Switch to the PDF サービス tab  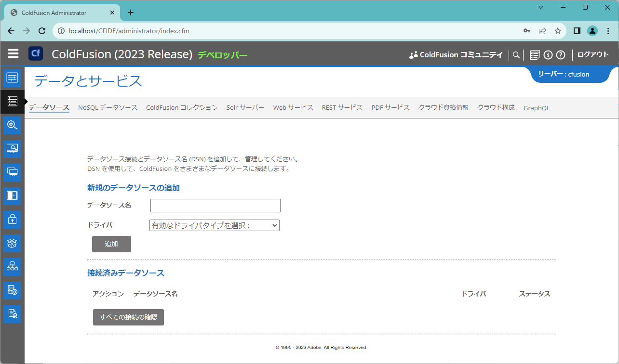tap(390, 107)
